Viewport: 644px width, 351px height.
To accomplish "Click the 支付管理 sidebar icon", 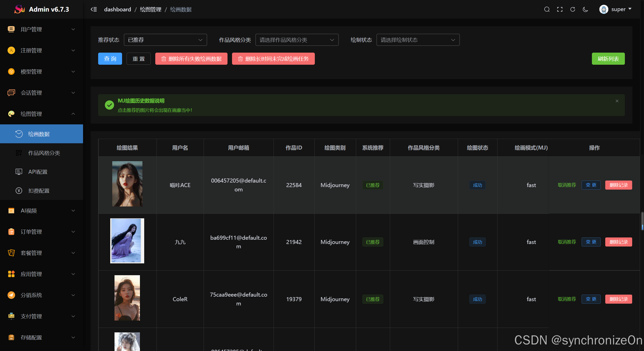I will [11, 316].
